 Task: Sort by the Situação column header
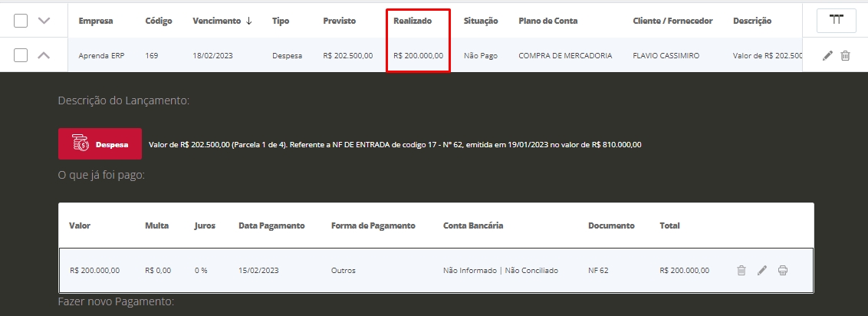tap(480, 21)
